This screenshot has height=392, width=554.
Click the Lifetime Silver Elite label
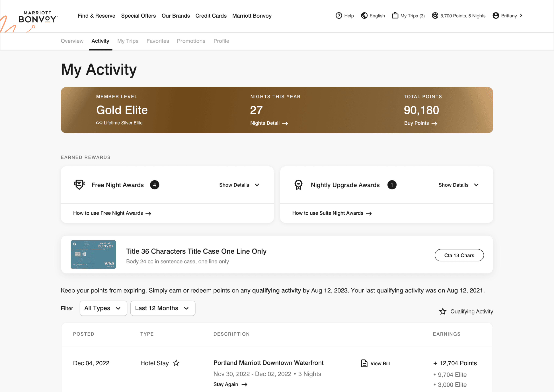coord(123,123)
